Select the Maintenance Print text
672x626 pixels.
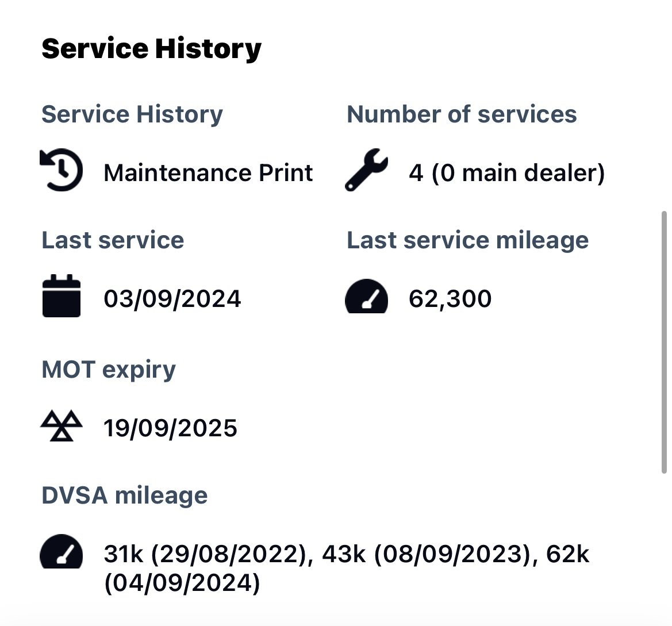tap(208, 172)
